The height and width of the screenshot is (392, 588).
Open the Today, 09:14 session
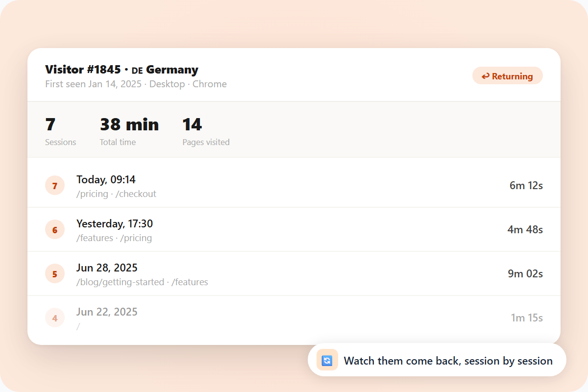(x=294, y=186)
